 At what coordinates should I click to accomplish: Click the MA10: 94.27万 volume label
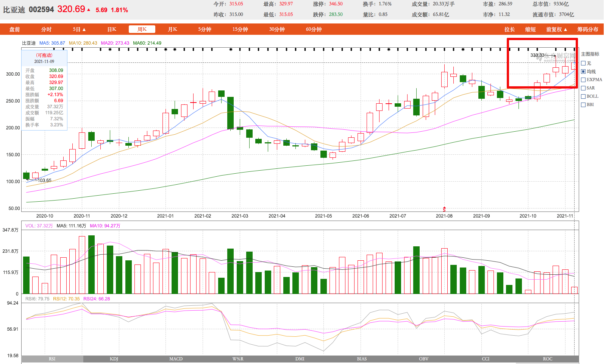tap(105, 226)
